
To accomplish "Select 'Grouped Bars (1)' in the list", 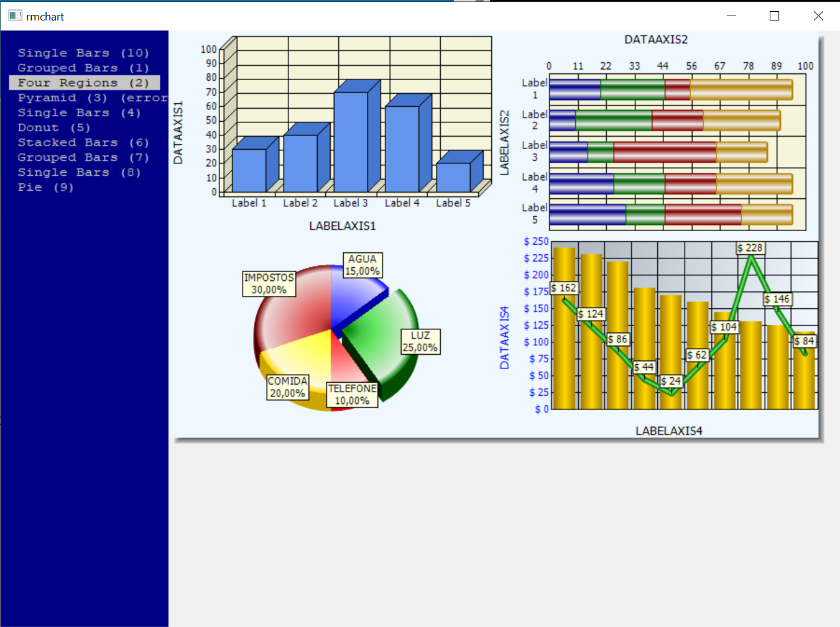I will point(83,68).
